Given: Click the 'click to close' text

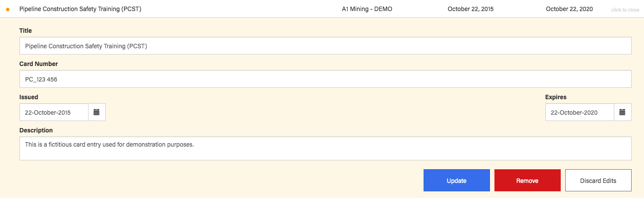Looking at the screenshot, I should point(625,10).
